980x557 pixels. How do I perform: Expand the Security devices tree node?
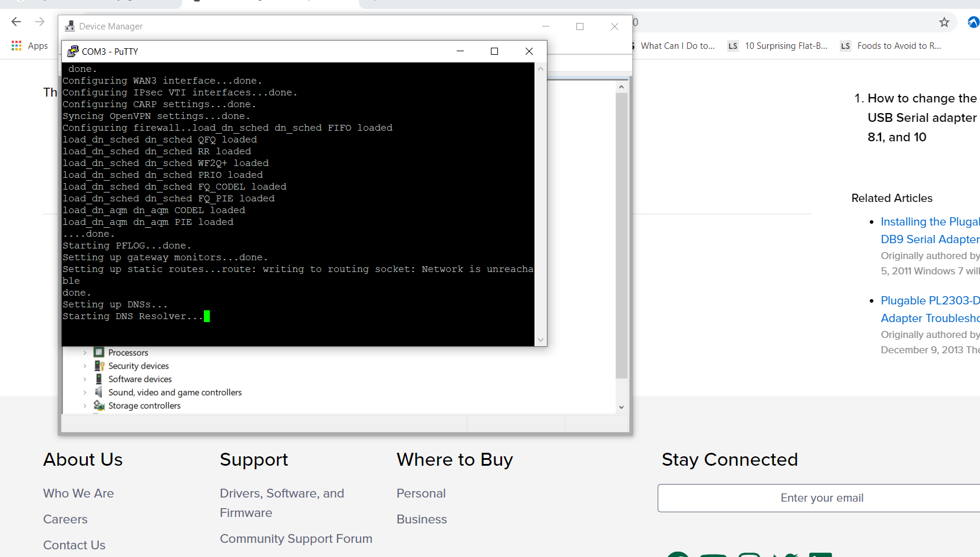[x=85, y=366]
